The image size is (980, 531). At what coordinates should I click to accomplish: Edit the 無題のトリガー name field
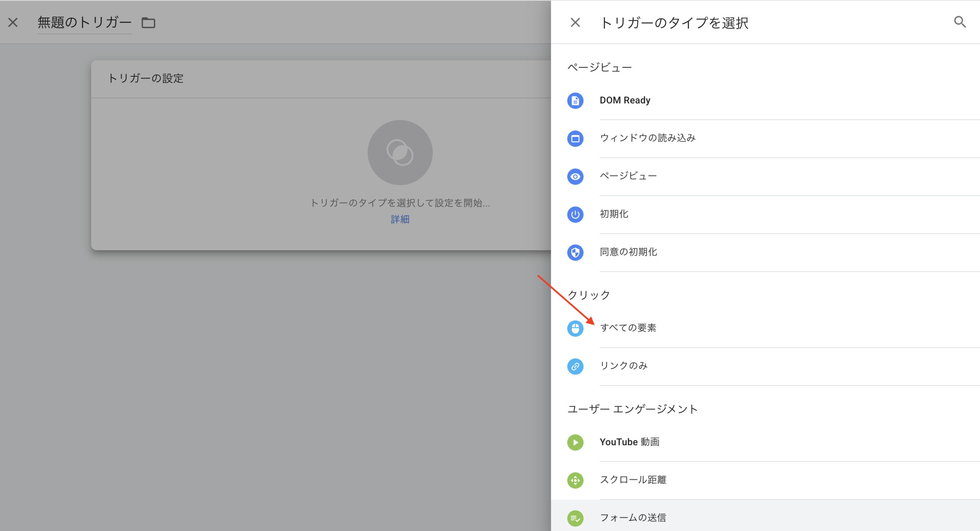click(x=84, y=23)
